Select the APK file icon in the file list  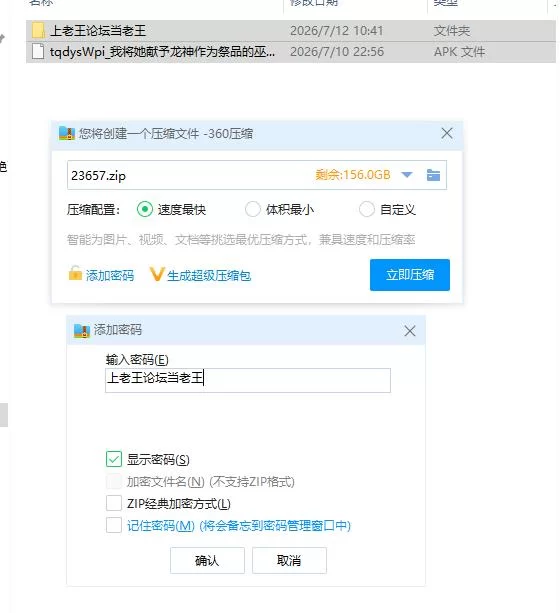click(x=38, y=51)
